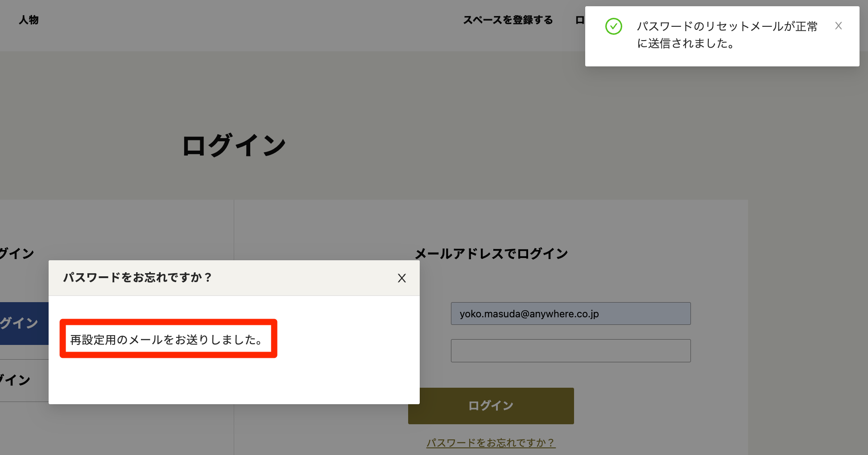
Task: Dismiss the password reset toast notification
Action: [839, 26]
